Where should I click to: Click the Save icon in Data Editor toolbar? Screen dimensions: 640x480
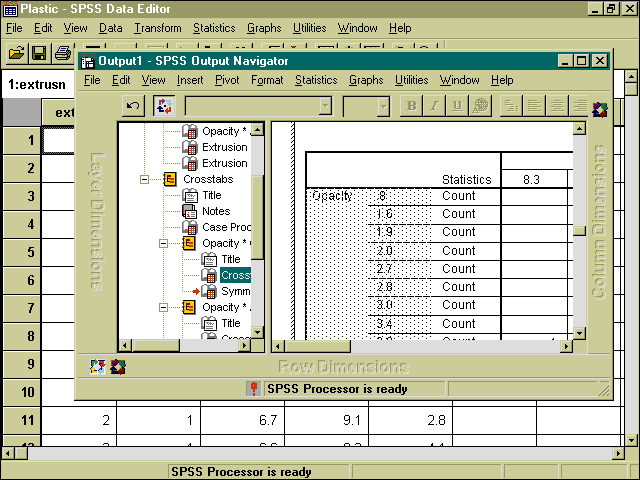pyautogui.click(x=39, y=52)
